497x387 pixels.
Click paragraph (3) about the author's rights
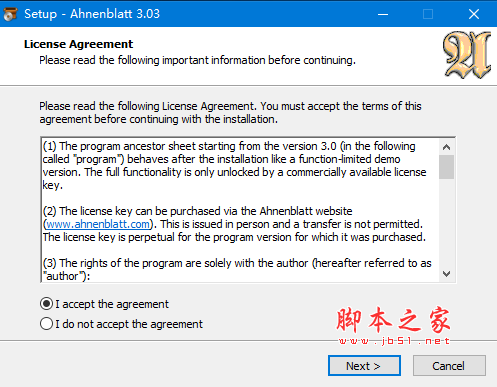[x=237, y=269]
